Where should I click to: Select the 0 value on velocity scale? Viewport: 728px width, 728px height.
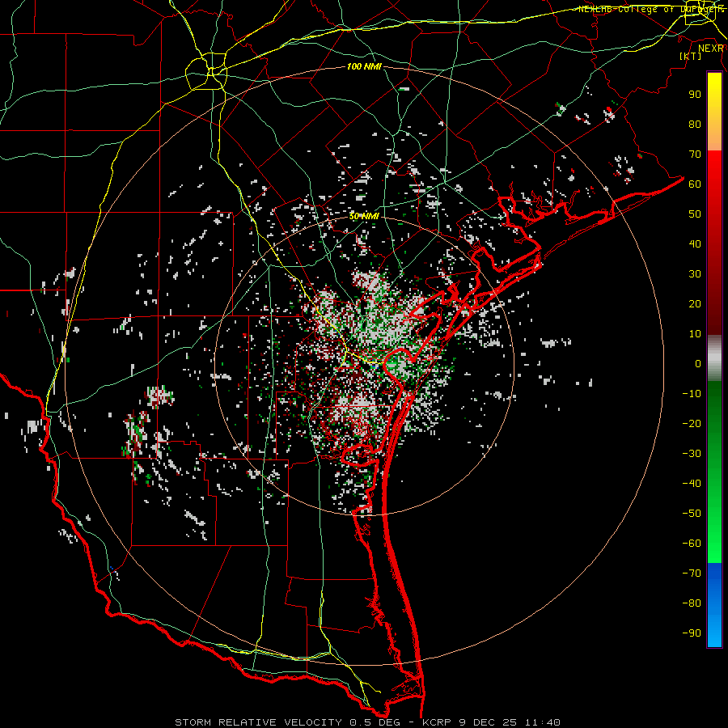[698, 363]
